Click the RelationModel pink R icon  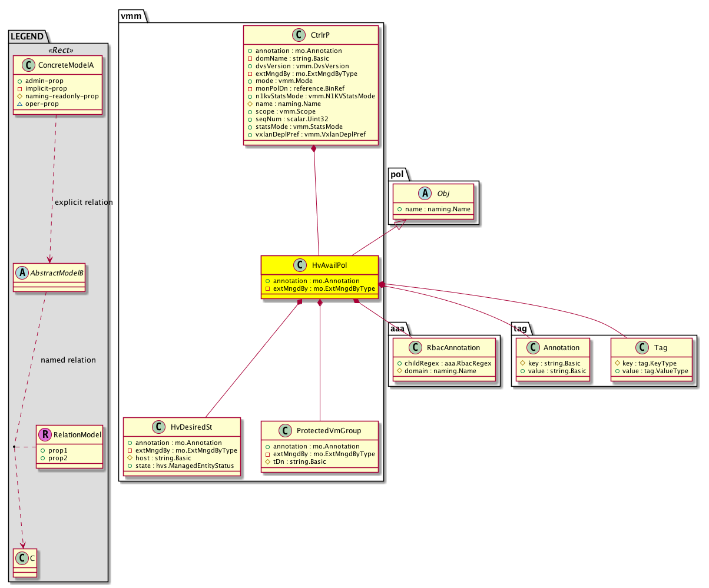[45, 435]
